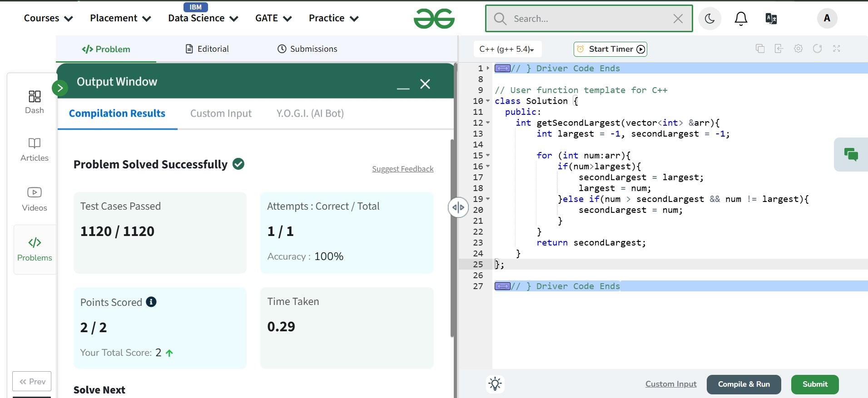This screenshot has width=868, height=398.
Task: Click the Start Timer button
Action: pyautogui.click(x=610, y=49)
